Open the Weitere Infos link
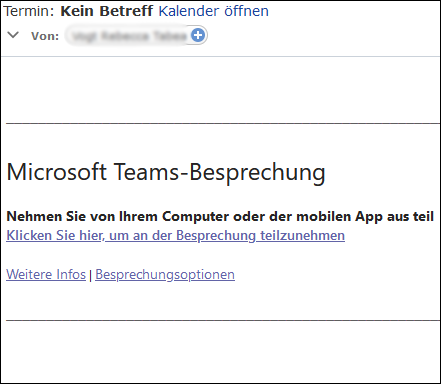Screen dimensions: 441x384 click(x=46, y=274)
